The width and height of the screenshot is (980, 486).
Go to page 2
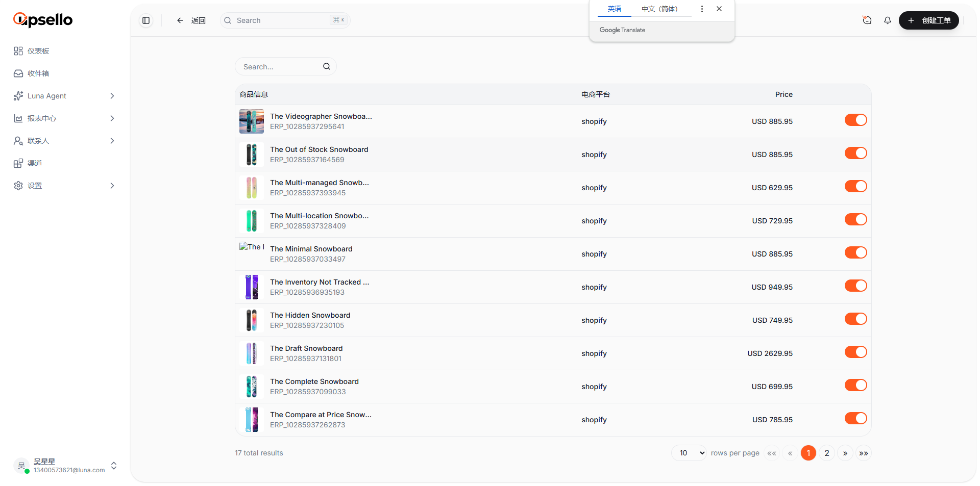point(827,453)
